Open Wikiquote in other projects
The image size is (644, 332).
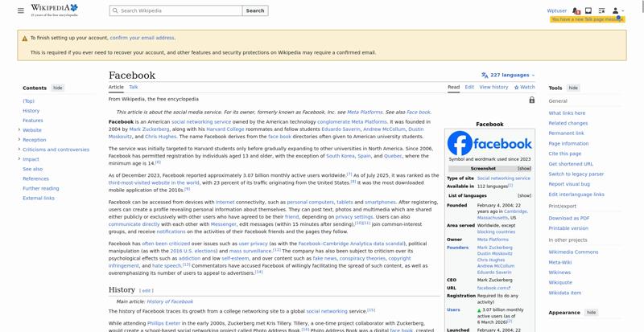click(560, 283)
